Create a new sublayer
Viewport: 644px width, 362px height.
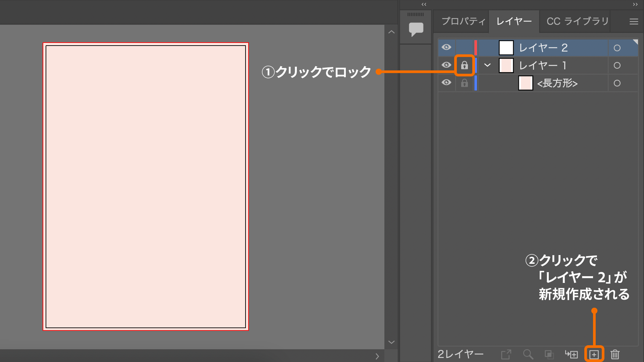click(572, 354)
